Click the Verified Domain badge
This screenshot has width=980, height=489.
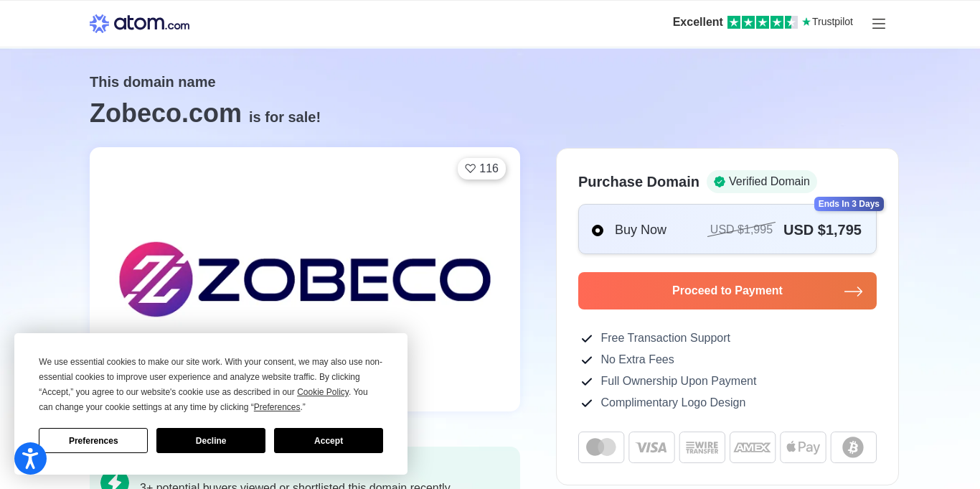click(761, 182)
